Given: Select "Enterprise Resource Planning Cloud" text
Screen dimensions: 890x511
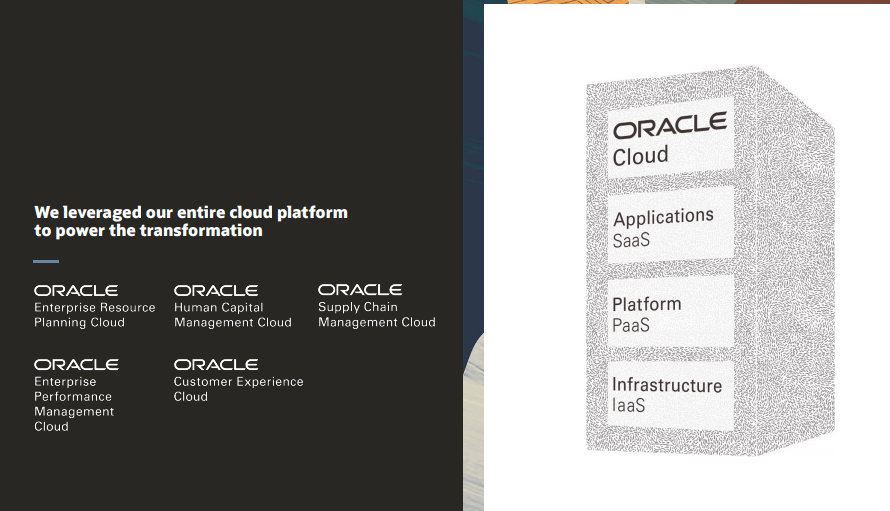Looking at the screenshot, I should click(95, 315).
